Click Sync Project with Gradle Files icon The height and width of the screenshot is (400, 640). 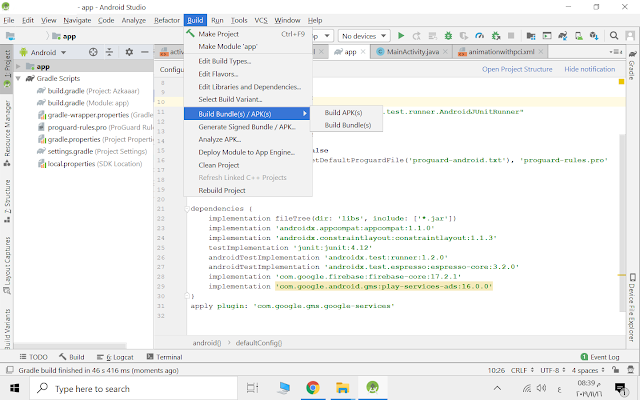(562, 36)
